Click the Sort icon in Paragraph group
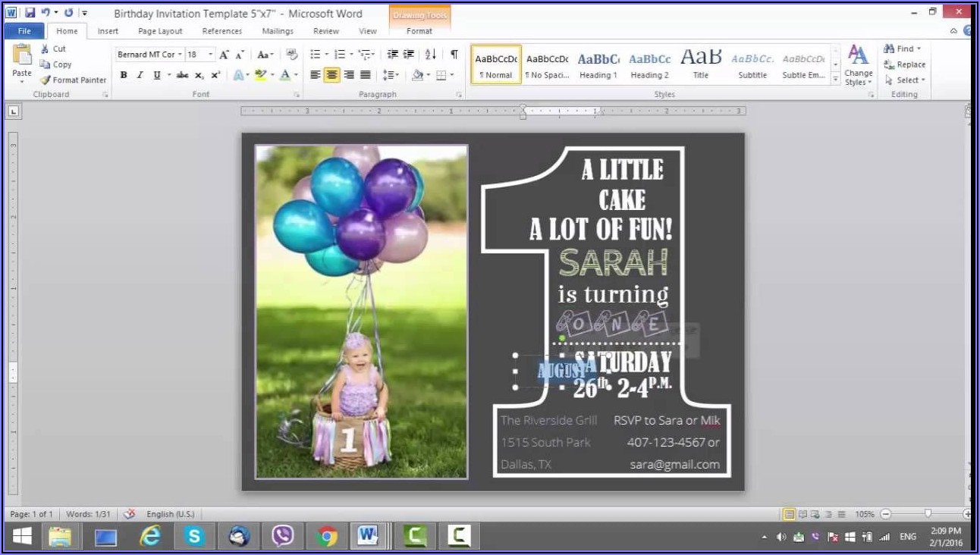The image size is (980, 555). click(x=431, y=55)
